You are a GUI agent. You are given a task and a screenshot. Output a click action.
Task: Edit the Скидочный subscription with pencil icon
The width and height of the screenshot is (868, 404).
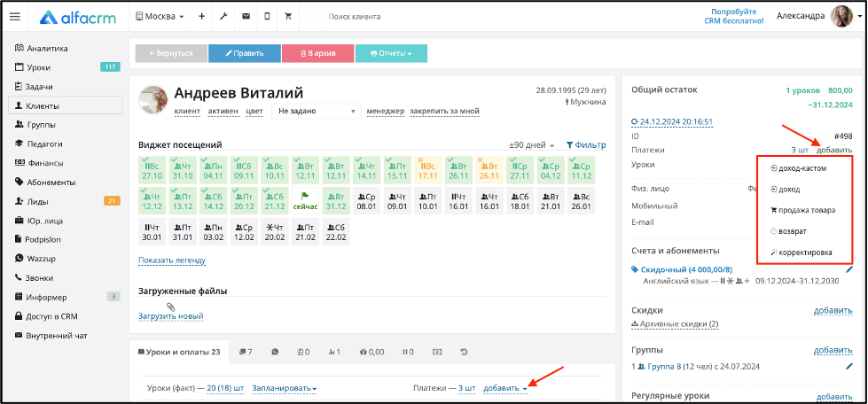tap(849, 269)
